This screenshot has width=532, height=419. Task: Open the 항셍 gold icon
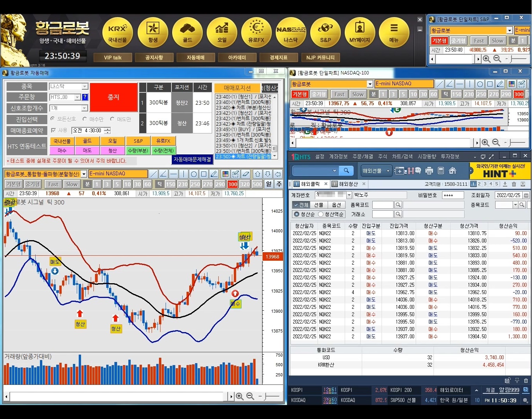[x=153, y=33]
